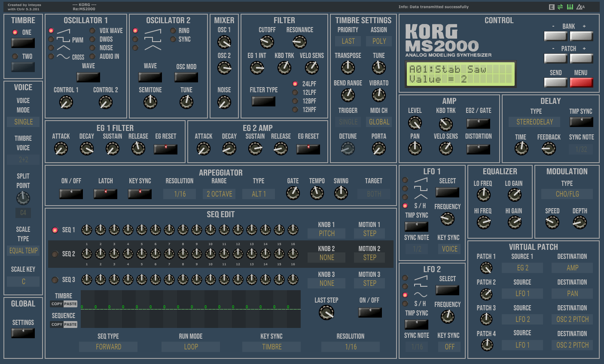Viewport: 604px width, 364px height.
Task: Toggle Arpeggiator LATCH switch
Action: tap(105, 194)
